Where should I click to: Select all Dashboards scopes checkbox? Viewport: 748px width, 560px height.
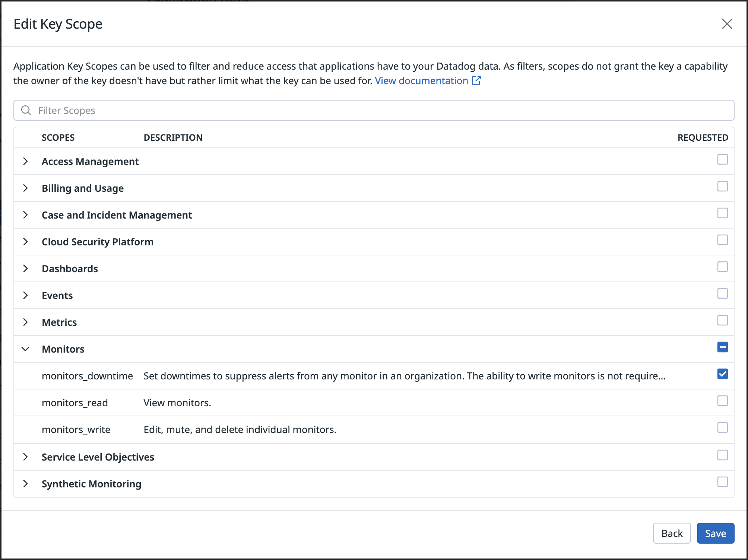click(x=722, y=267)
